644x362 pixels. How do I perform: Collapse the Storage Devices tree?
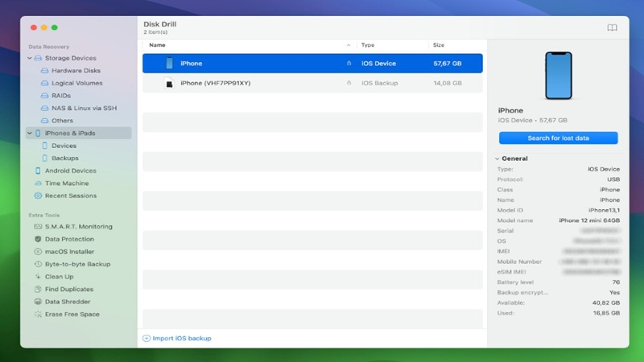pyautogui.click(x=30, y=59)
